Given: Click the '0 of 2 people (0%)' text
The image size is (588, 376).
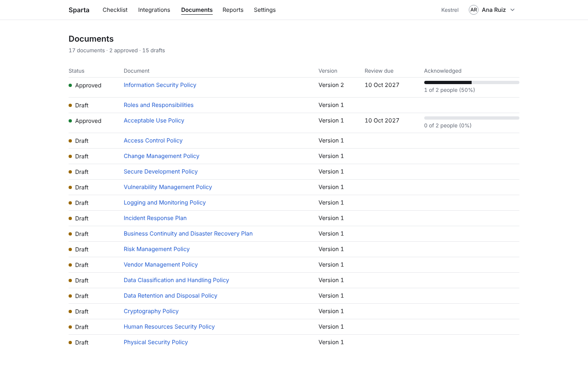Looking at the screenshot, I should tap(448, 126).
